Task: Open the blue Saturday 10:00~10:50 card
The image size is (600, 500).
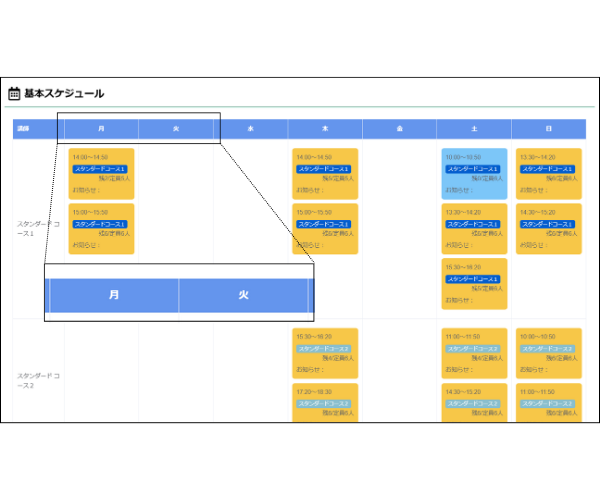Action: (x=474, y=173)
